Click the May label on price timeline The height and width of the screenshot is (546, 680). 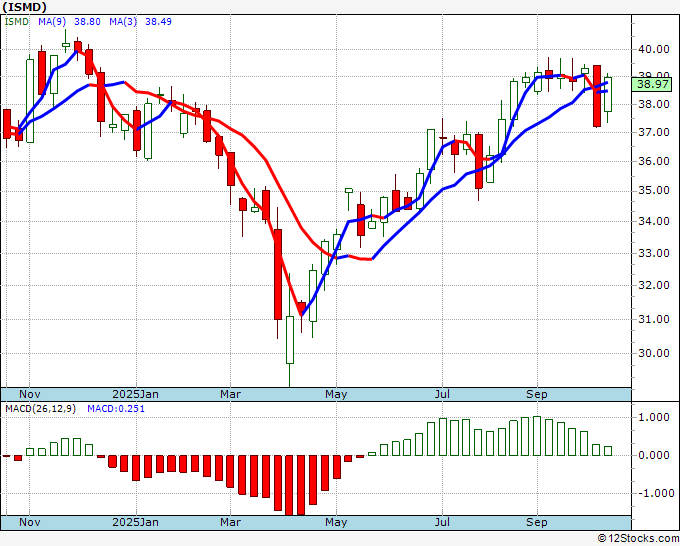336,394
